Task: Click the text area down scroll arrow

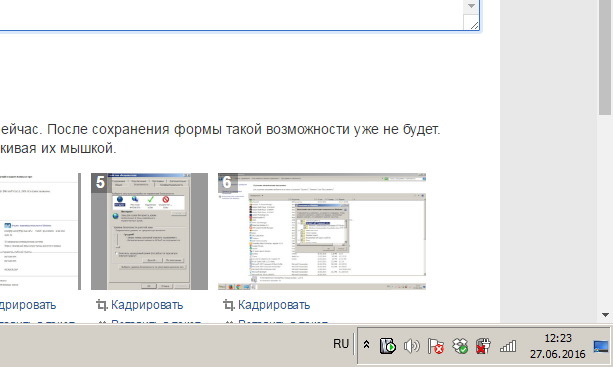Action: pos(471,6)
